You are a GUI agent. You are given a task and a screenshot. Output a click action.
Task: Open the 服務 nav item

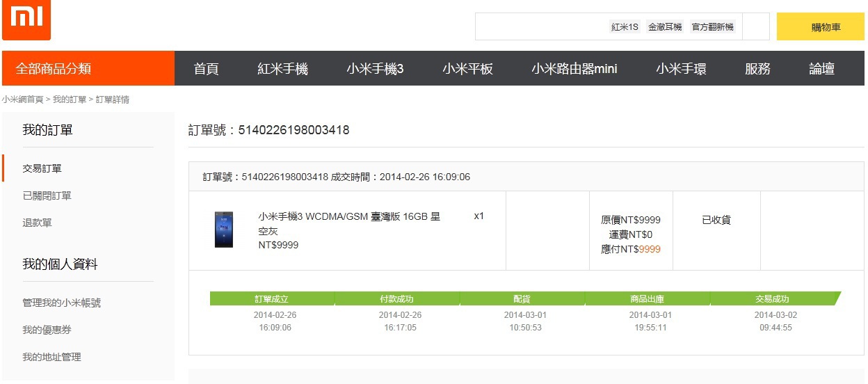757,69
